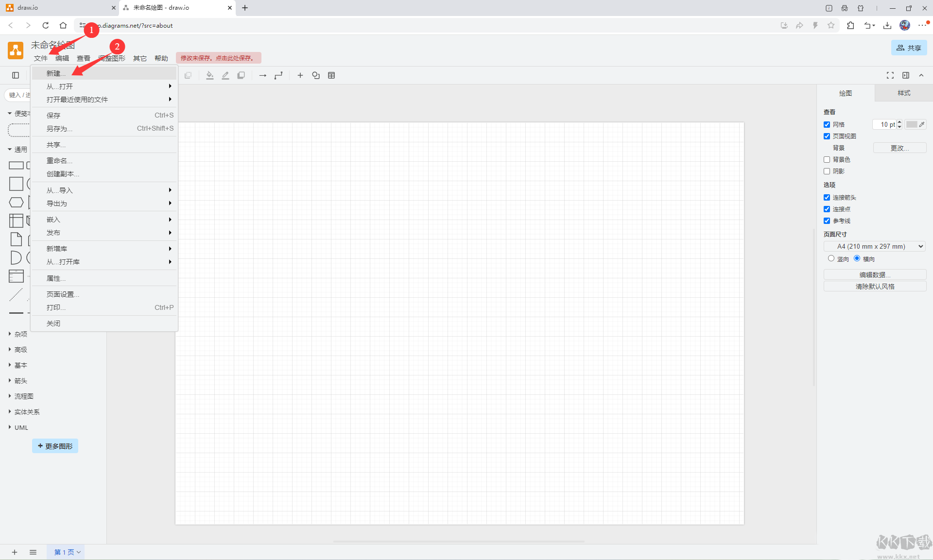Click the 共享 share button
This screenshot has height=560, width=933.
pos(908,48)
